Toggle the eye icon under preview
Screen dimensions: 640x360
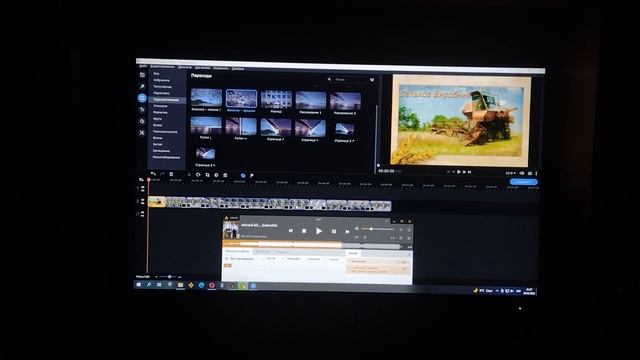pos(522,173)
